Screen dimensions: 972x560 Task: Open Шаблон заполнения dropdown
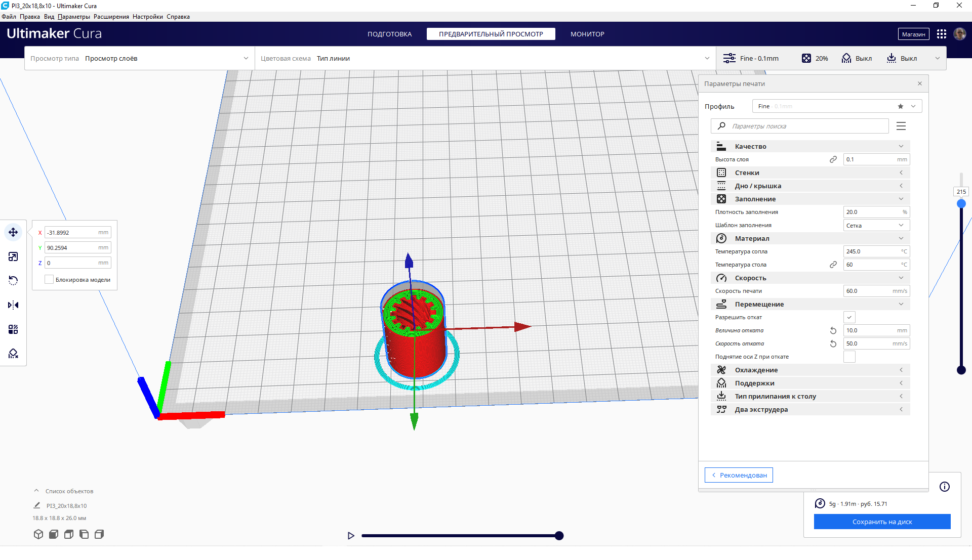pyautogui.click(x=876, y=225)
